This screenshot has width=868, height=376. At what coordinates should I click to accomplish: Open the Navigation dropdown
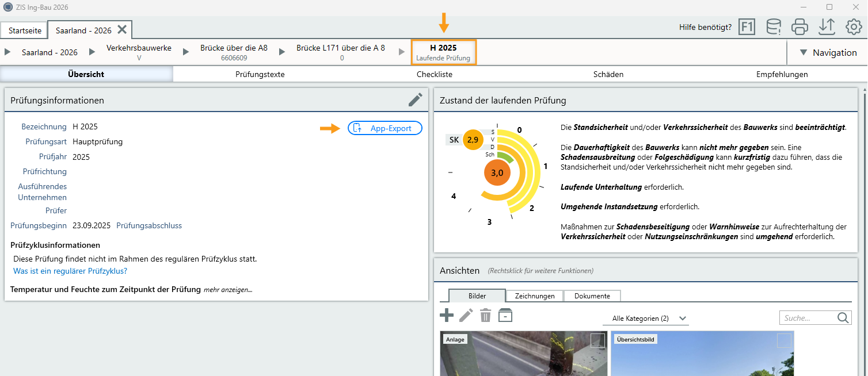coord(828,52)
